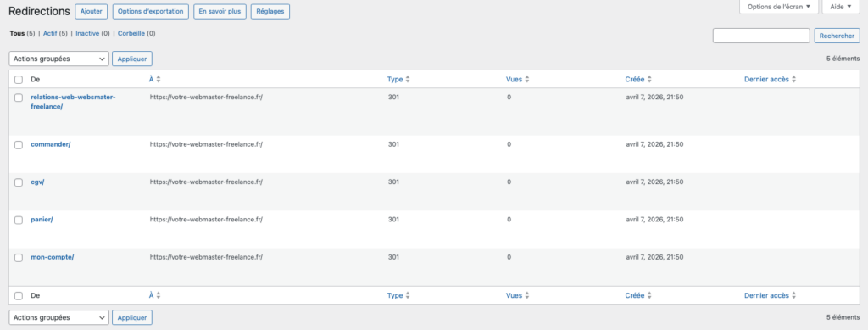Open the commander/ redirection link
The image size is (868, 330).
point(50,144)
